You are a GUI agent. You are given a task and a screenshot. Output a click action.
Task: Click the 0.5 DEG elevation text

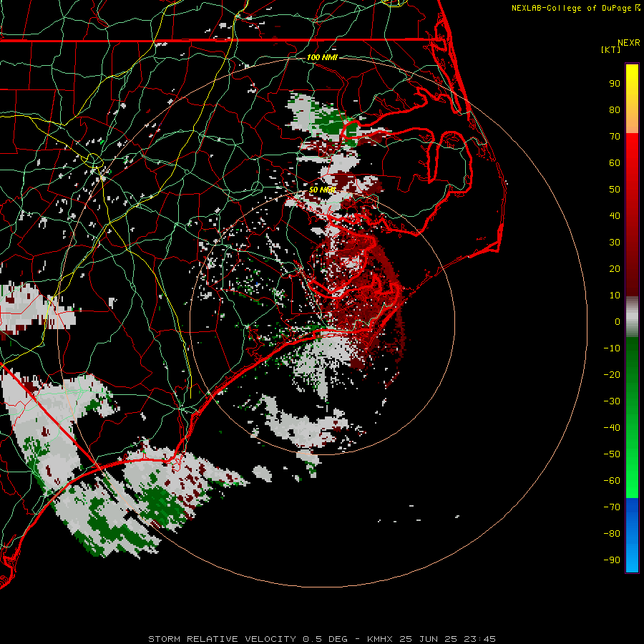pyautogui.click(x=326, y=639)
